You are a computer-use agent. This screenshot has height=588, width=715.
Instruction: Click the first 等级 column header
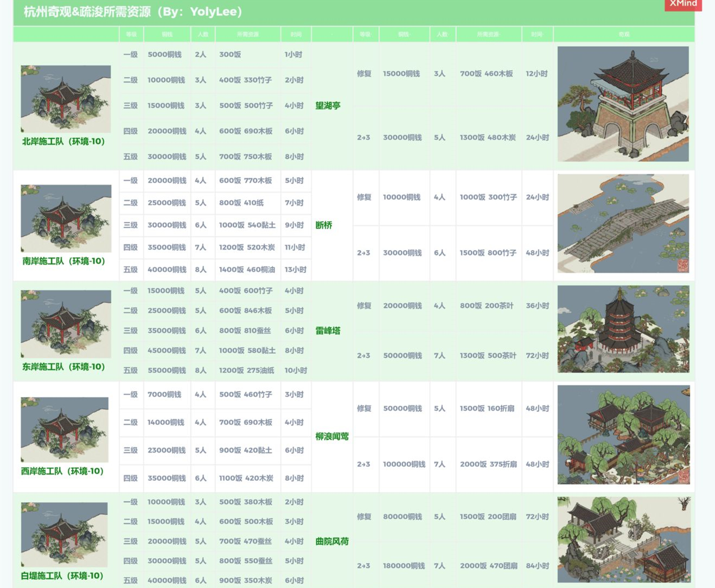point(131,34)
